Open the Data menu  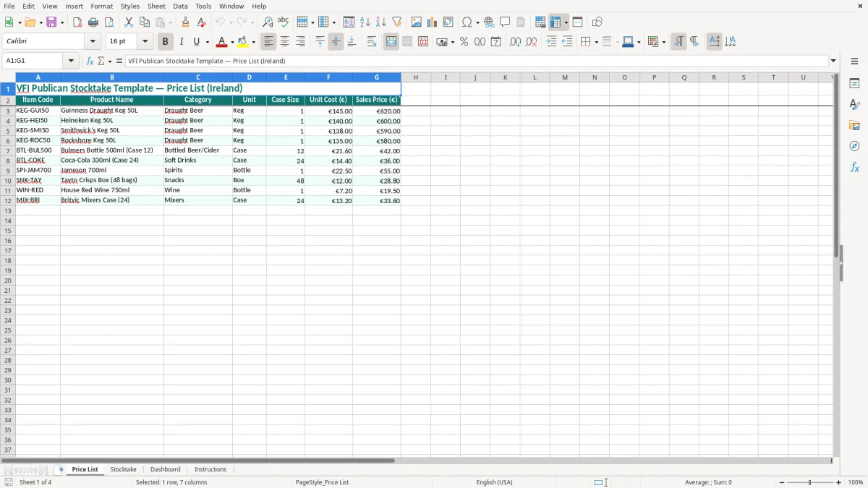point(180,6)
